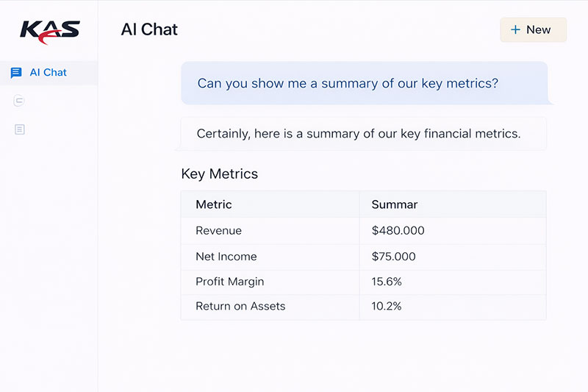Click the Key Metrics table title
The width and height of the screenshot is (588, 392).
pyautogui.click(x=219, y=174)
